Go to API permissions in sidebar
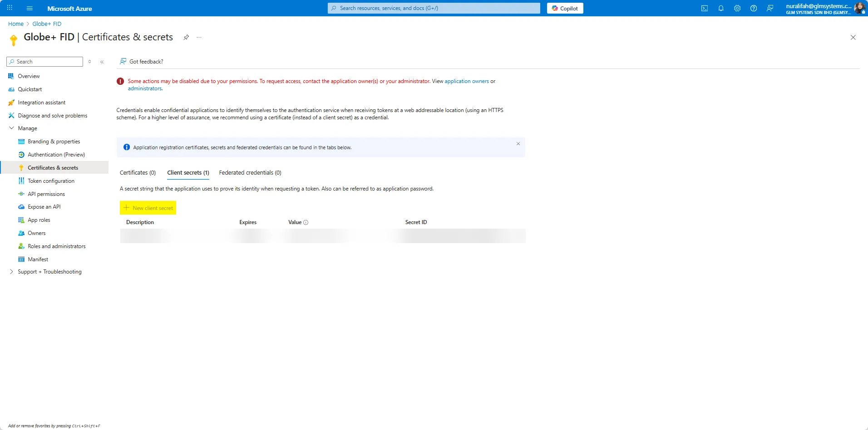 (x=46, y=194)
